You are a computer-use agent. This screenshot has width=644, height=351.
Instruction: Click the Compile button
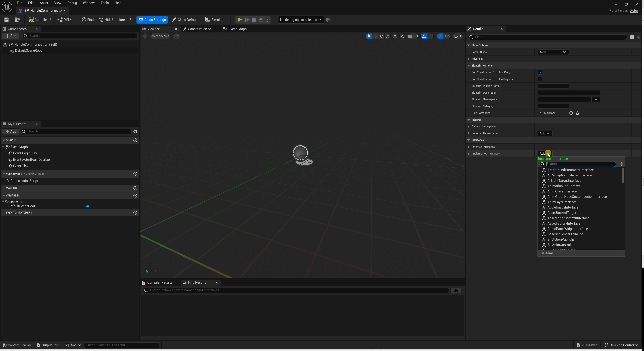pyautogui.click(x=37, y=20)
